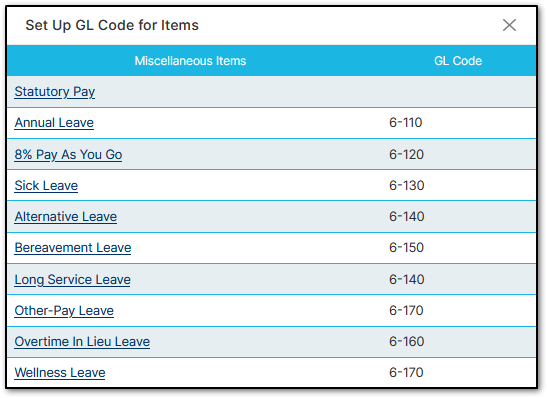Open the Annual Leave item
Viewport: 547px width, 398px height.
54,123
